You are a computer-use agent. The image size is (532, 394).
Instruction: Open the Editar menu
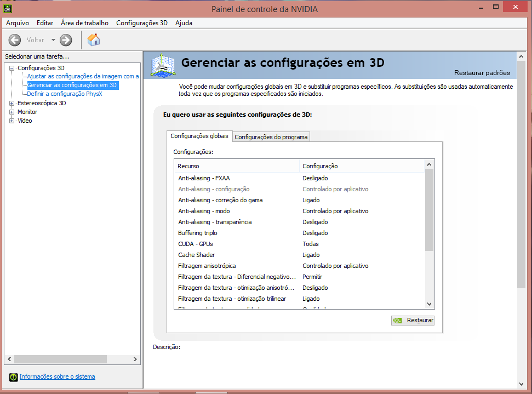click(45, 23)
